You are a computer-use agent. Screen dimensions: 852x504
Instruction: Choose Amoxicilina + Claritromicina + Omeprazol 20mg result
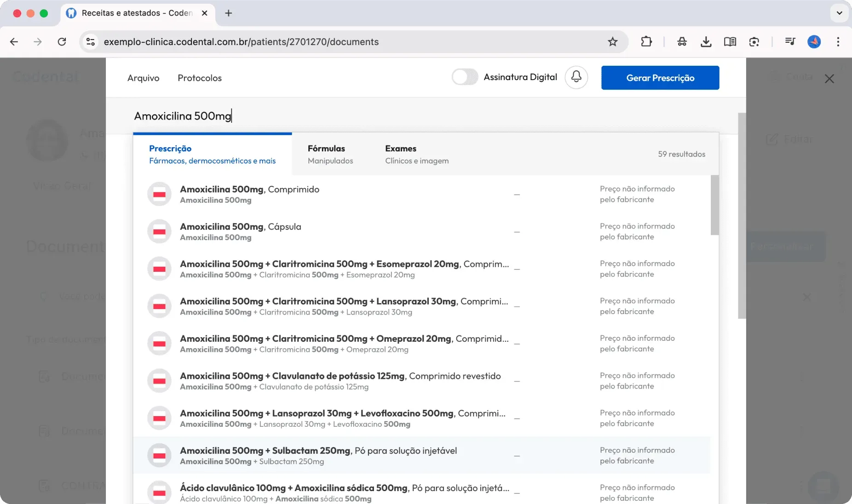[421, 343]
